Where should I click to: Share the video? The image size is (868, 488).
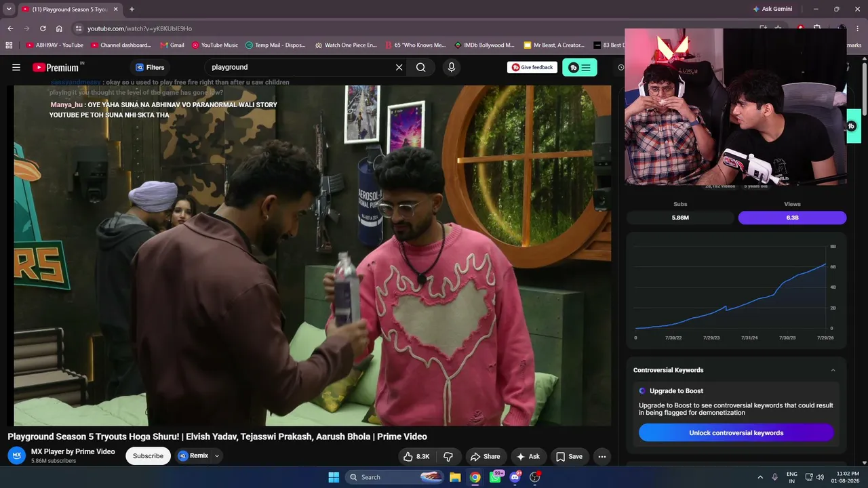click(x=486, y=457)
